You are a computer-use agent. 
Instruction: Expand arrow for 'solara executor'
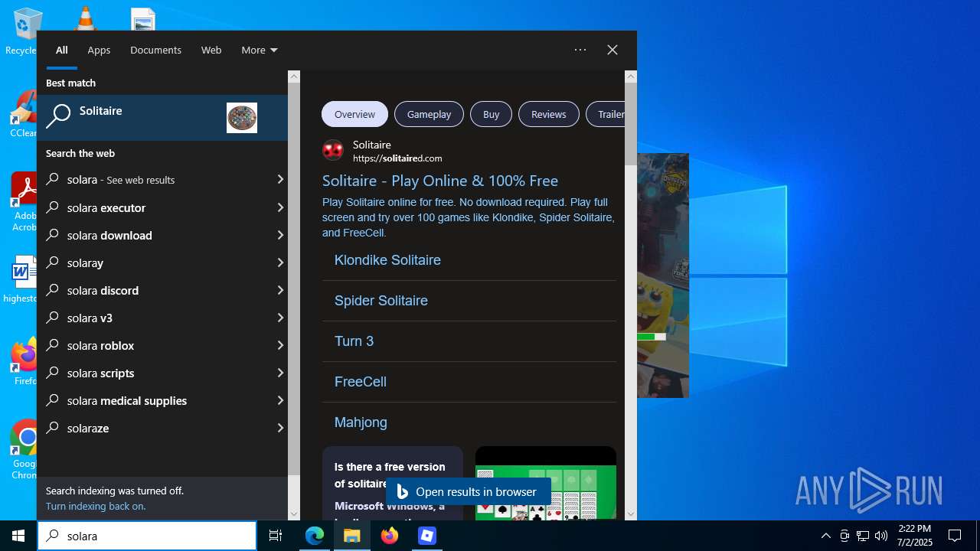coord(280,207)
